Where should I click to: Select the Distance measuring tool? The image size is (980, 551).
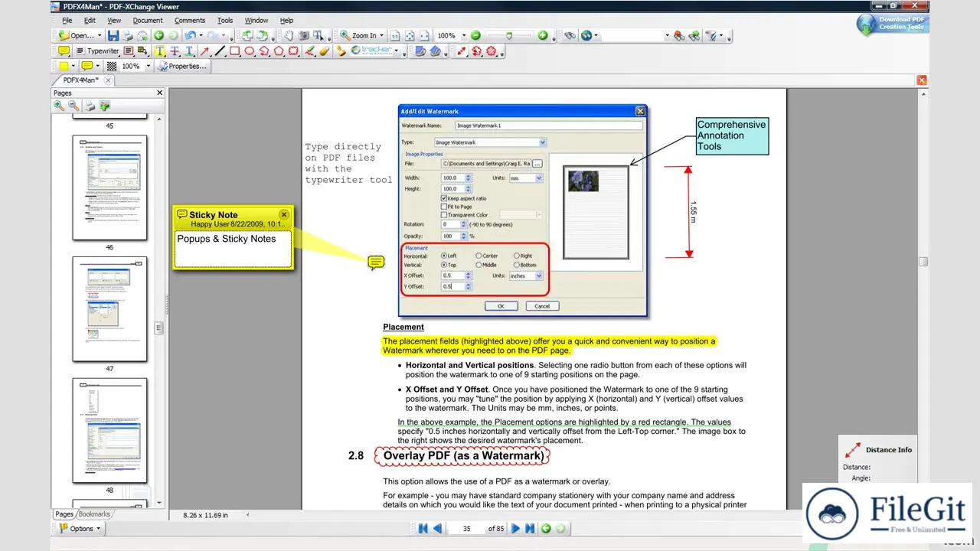coord(461,51)
